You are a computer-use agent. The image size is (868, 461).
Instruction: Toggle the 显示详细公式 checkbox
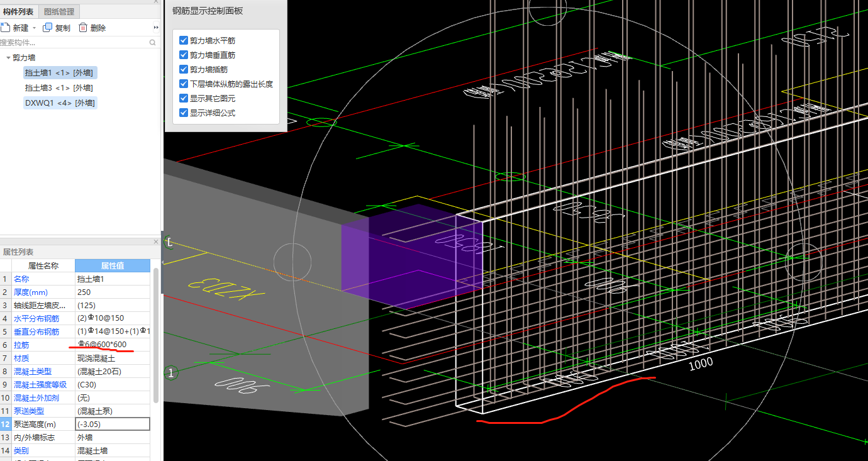tap(184, 113)
